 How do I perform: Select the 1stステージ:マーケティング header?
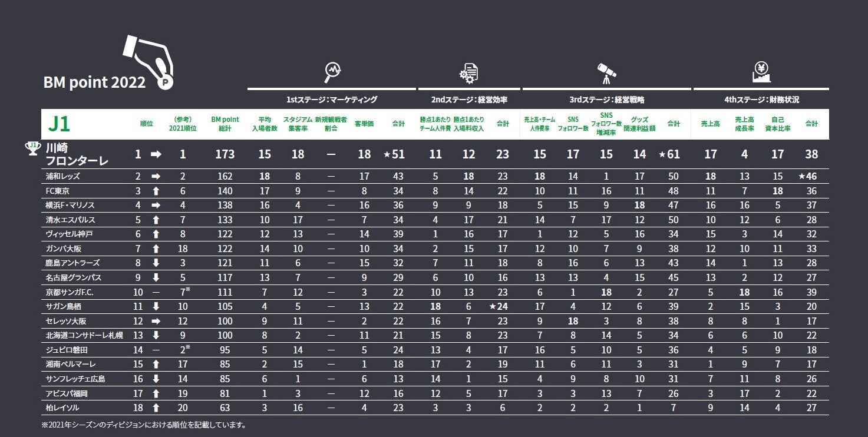point(332,100)
